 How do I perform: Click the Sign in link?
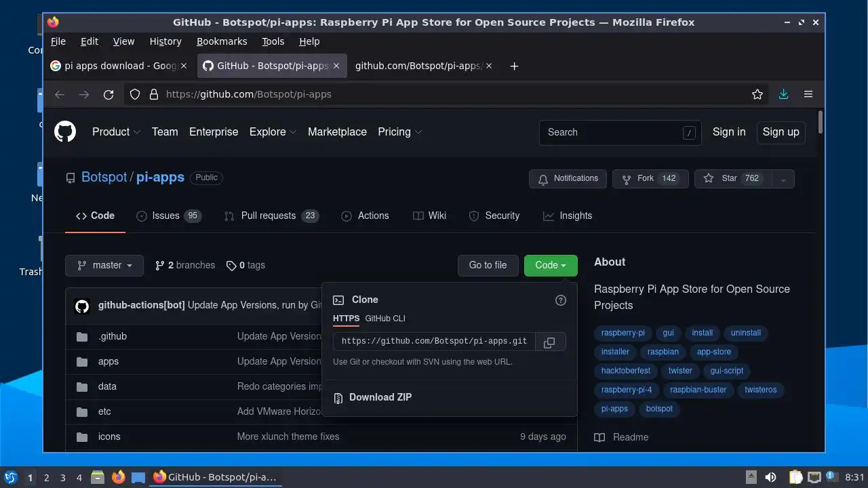[729, 132]
